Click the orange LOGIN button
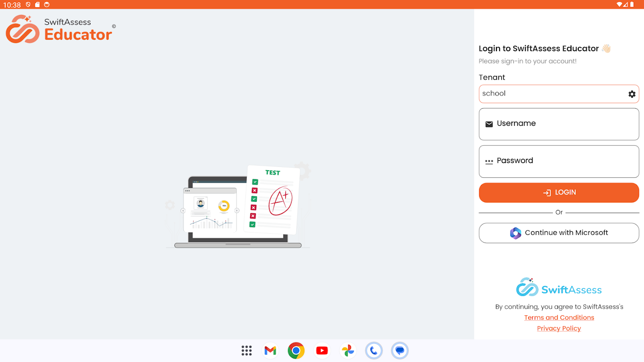 [559, 193]
